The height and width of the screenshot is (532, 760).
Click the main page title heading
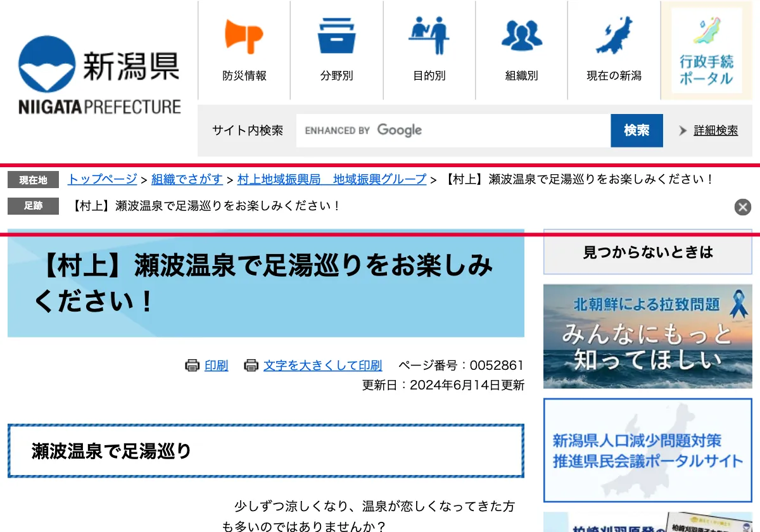(x=266, y=283)
